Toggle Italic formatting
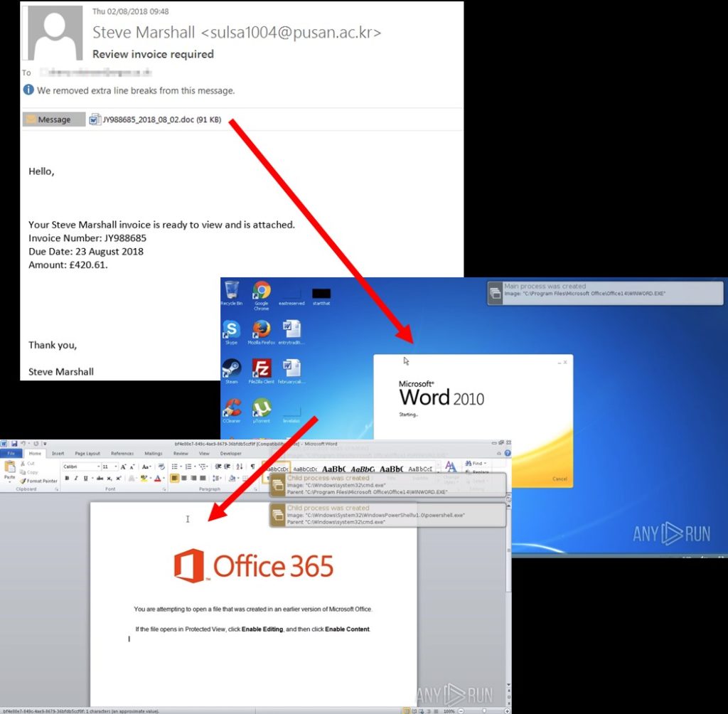The height and width of the screenshot is (714, 728). coord(76,478)
